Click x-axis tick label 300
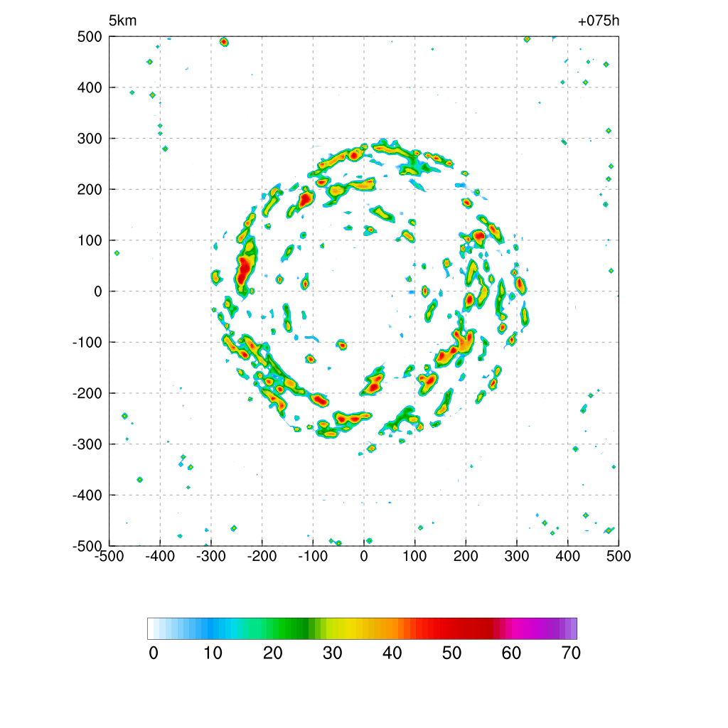The width and height of the screenshot is (728, 728). click(517, 556)
